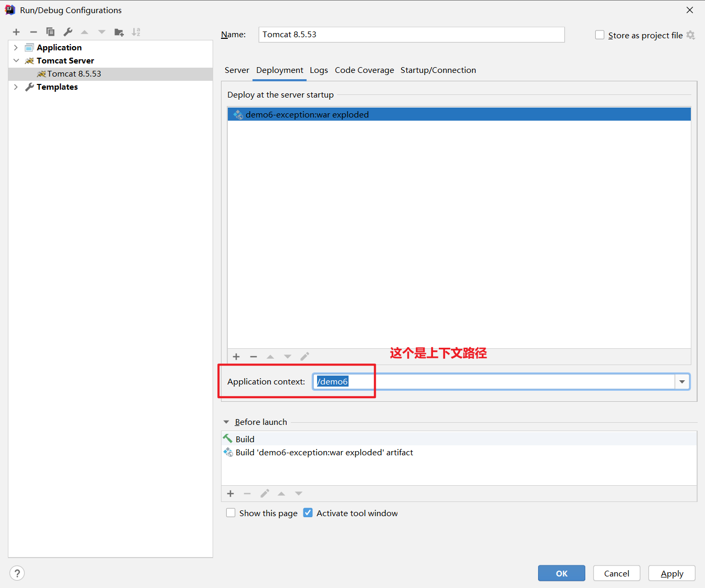This screenshot has height=588, width=705.
Task: Edit the Before launch task
Action: click(x=265, y=494)
